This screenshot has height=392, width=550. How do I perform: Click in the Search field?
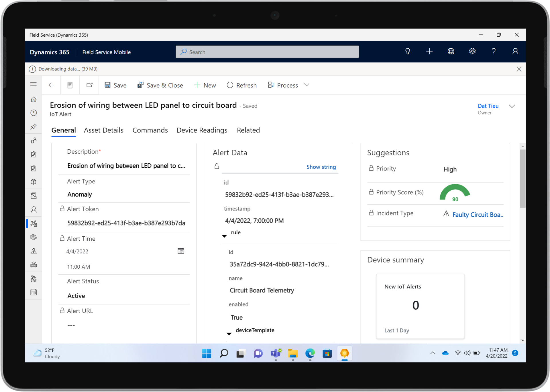tap(267, 52)
